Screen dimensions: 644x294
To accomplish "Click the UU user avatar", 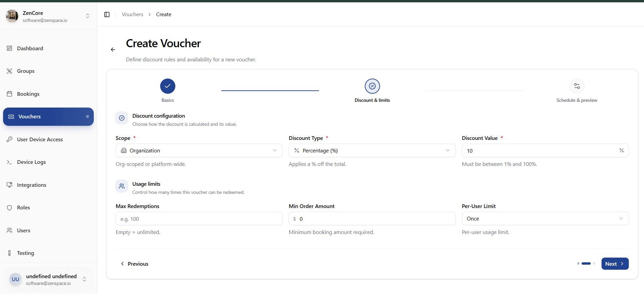I will (16, 279).
